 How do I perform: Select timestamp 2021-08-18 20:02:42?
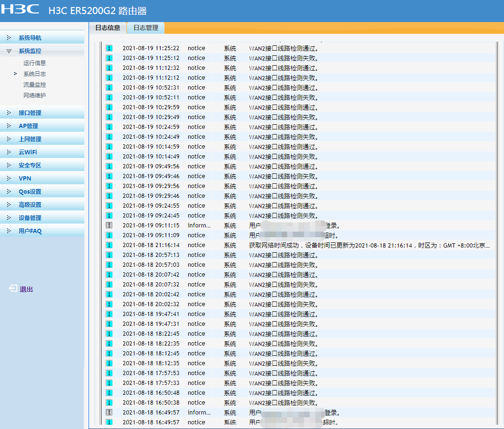pyautogui.click(x=151, y=294)
